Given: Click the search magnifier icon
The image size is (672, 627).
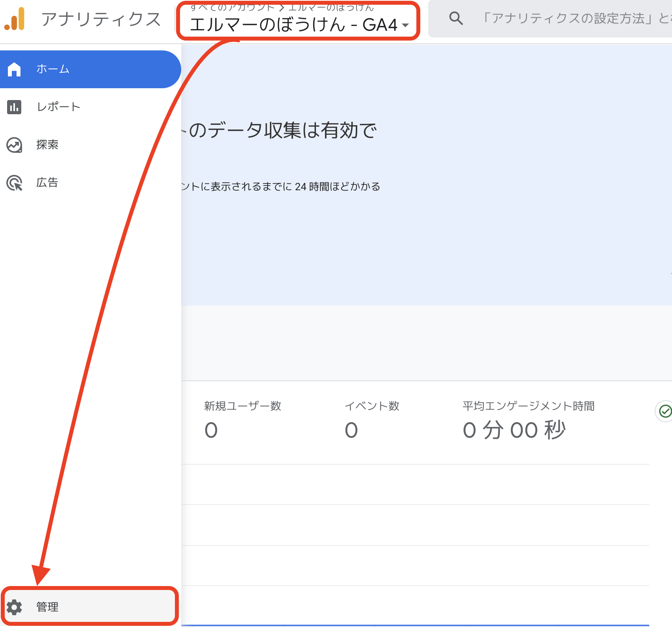Looking at the screenshot, I should click(456, 18).
